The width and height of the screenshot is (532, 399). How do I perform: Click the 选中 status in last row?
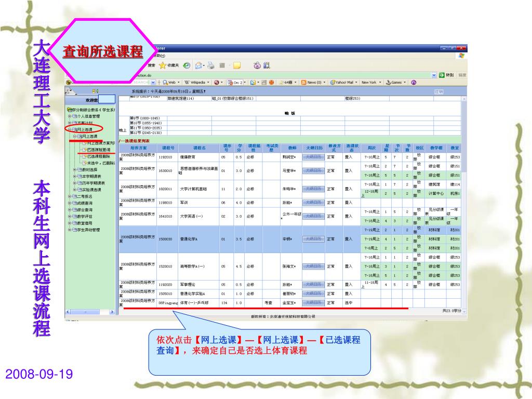pyautogui.click(x=349, y=303)
